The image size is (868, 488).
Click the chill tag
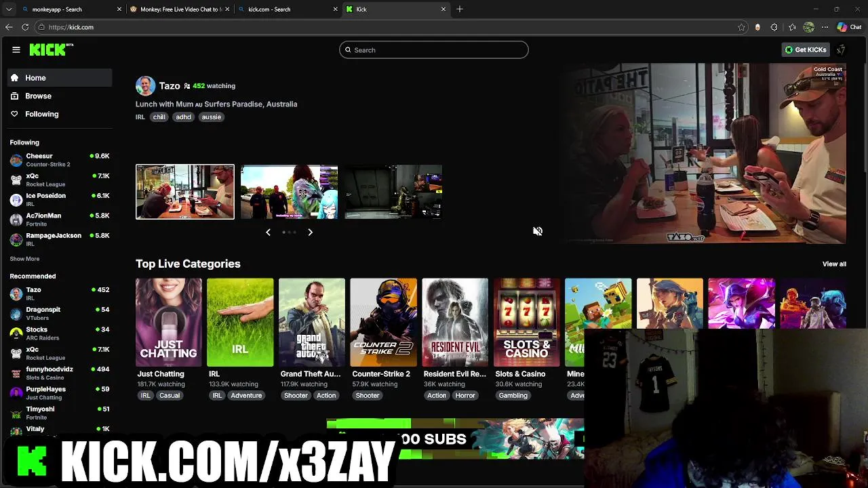159,117
